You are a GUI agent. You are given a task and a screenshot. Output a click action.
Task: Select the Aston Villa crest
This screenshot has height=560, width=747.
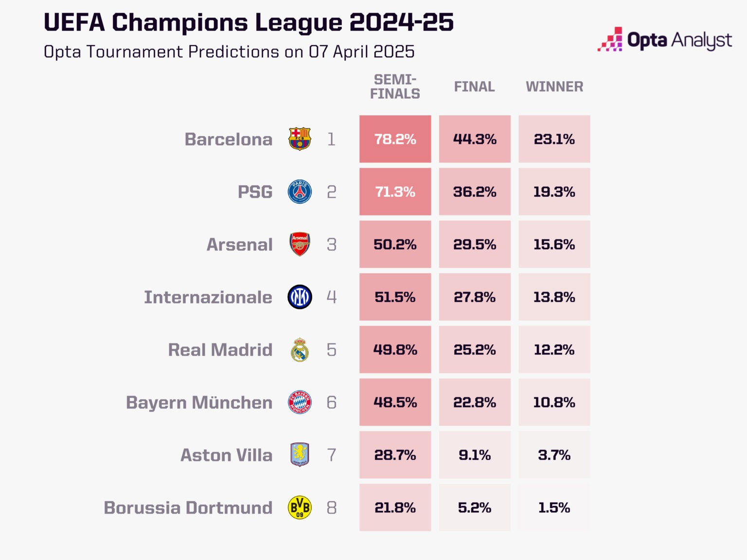point(300,455)
